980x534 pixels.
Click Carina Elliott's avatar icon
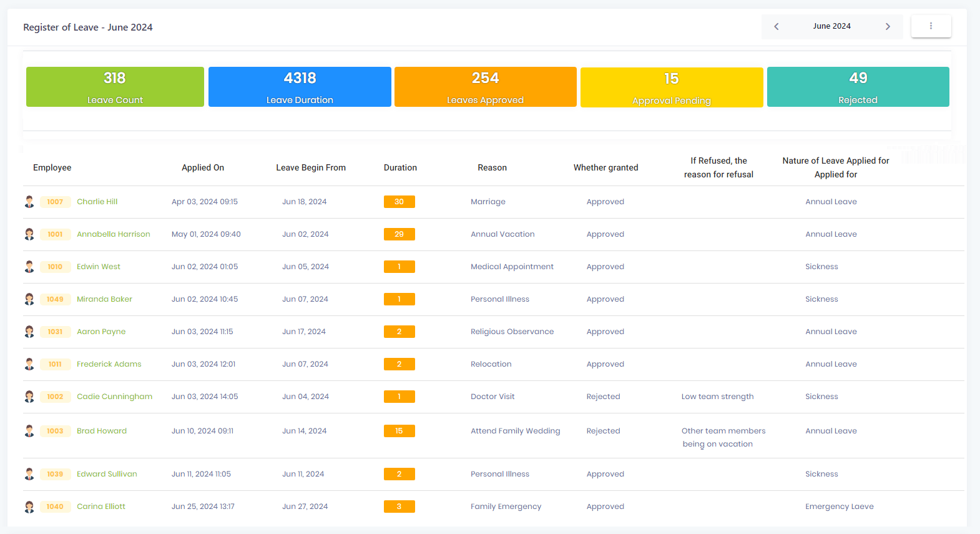29,507
